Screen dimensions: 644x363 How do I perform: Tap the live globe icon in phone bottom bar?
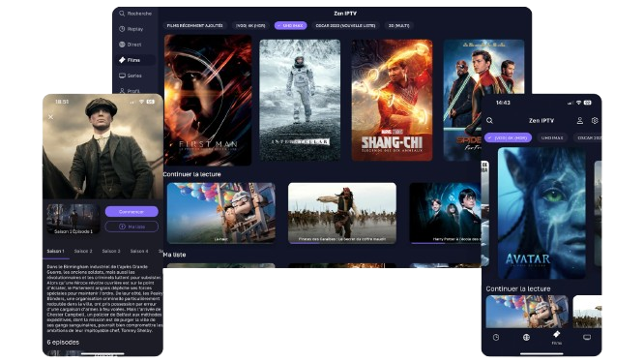point(526,338)
